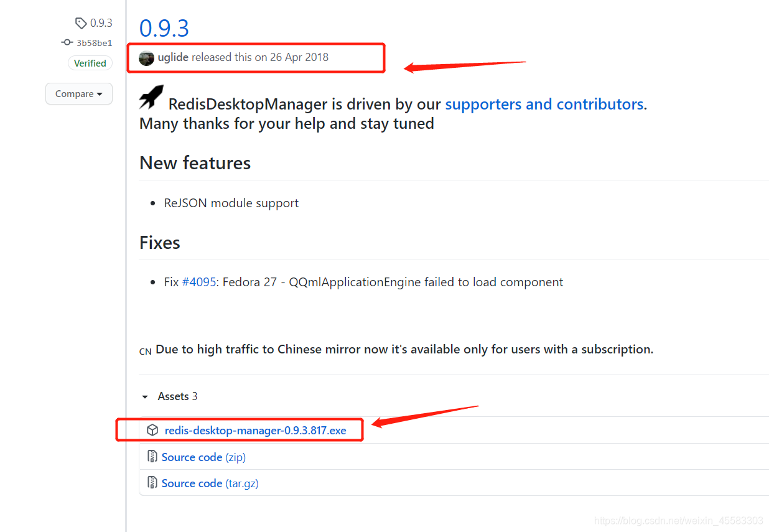
Task: Click the package icon beside the exe file
Action: click(152, 430)
